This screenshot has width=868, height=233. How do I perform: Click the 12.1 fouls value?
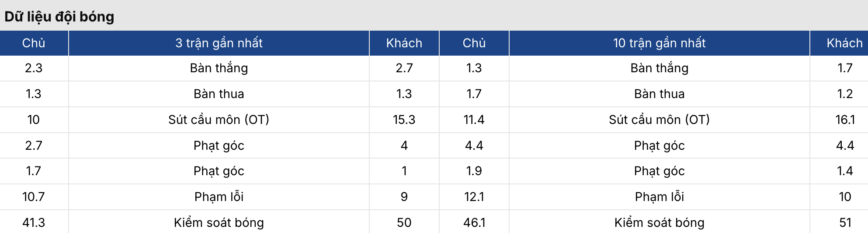(x=474, y=197)
